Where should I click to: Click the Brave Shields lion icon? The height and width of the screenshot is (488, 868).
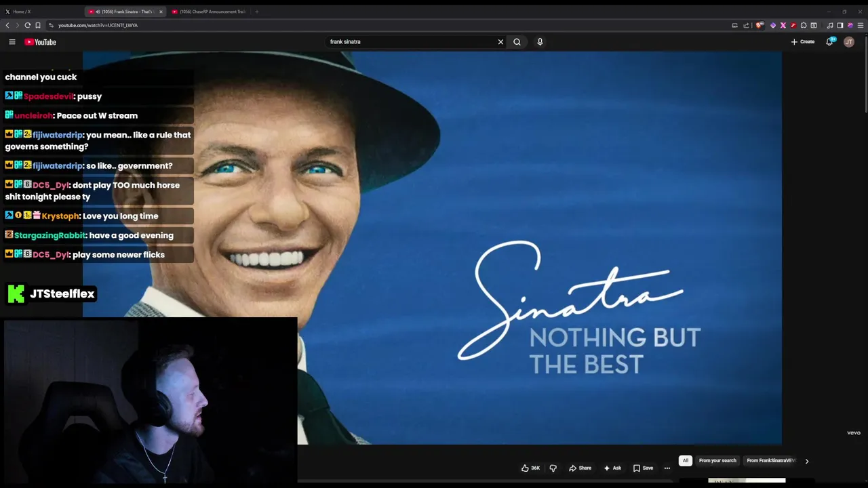coord(759,25)
